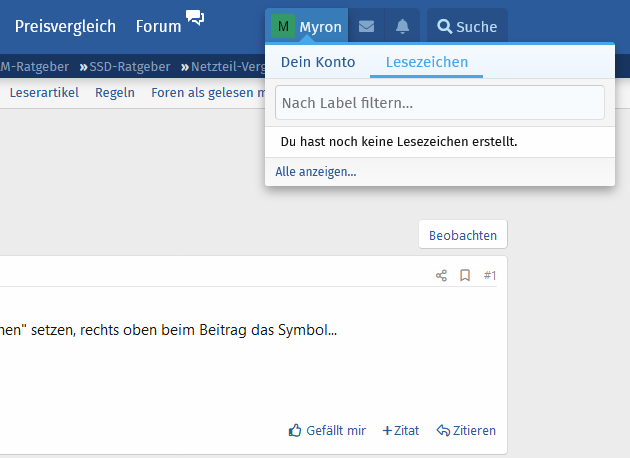Viewport: 630px width, 458px height.
Task: Open the Leserartikel link
Action: click(x=44, y=92)
